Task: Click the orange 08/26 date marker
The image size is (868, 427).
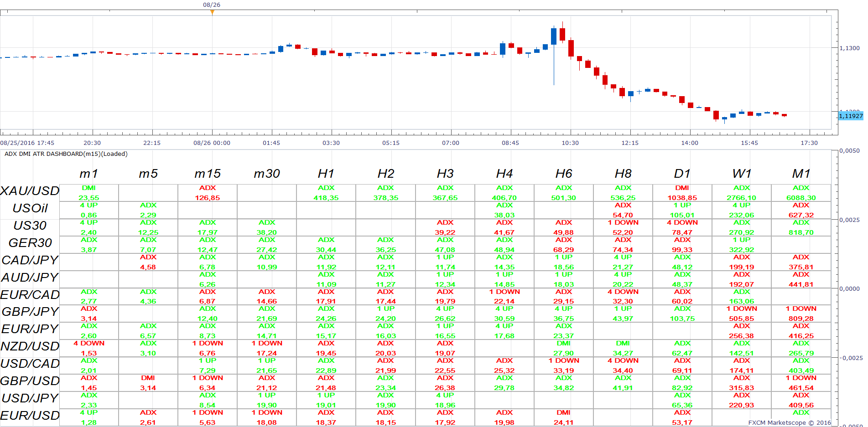Action: [x=212, y=12]
